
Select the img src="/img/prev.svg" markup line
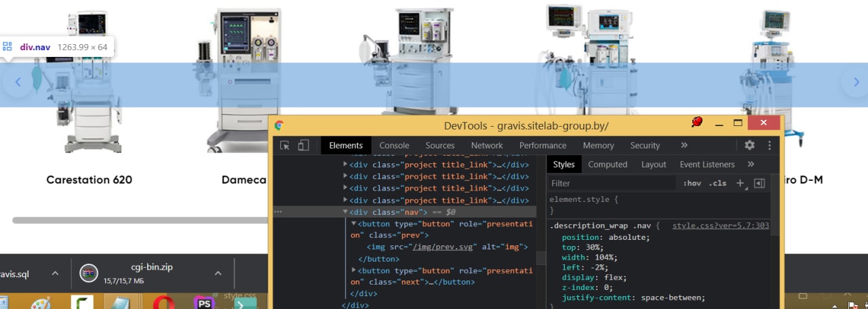click(x=448, y=247)
